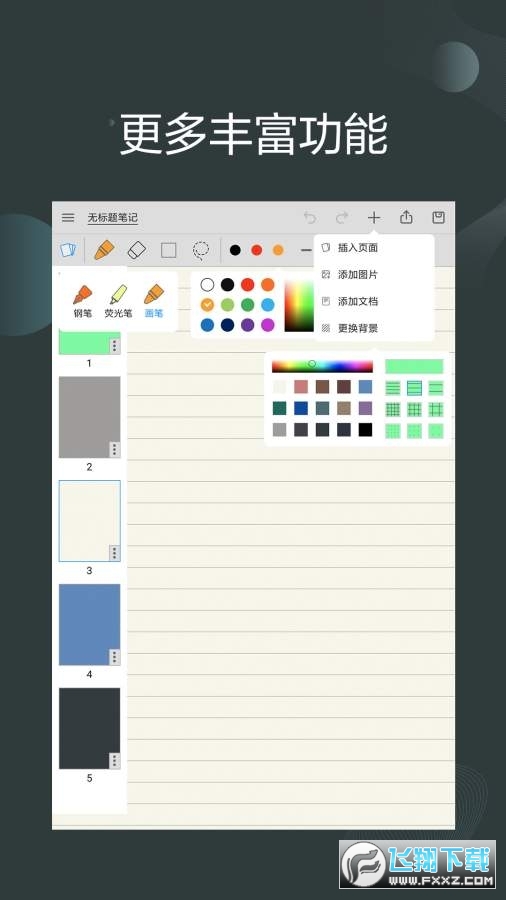Select the wide ruled lines pattern
Viewport: 506px width, 900px height.
[x=436, y=388]
